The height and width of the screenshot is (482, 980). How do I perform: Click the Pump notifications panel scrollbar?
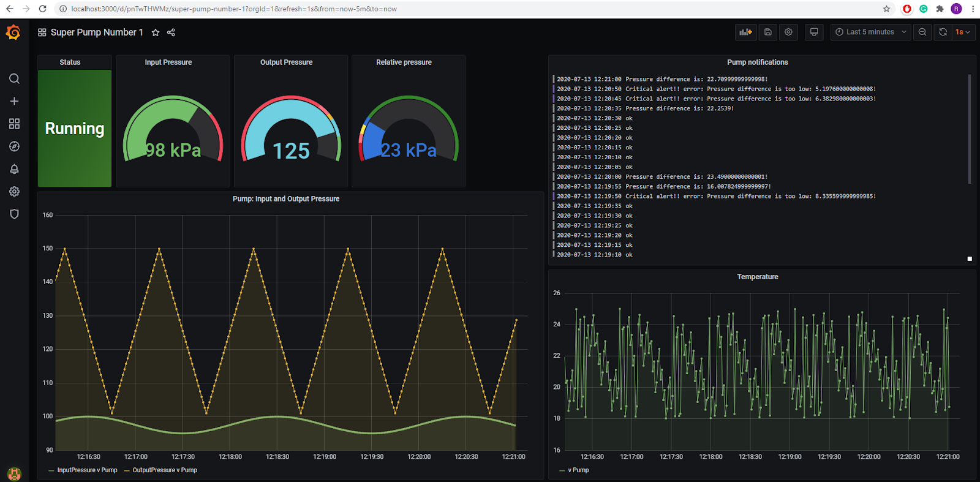pyautogui.click(x=970, y=129)
